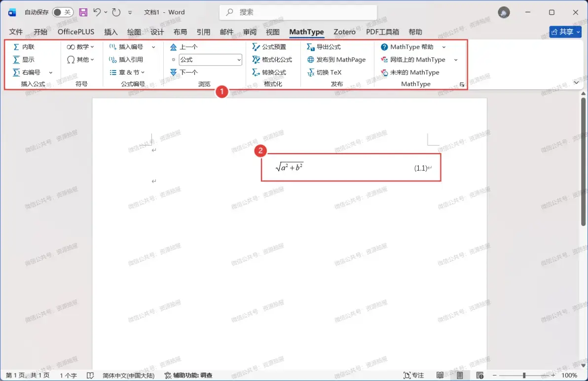The height and width of the screenshot is (381, 588).
Task: Switch to Print Layout view icon
Action: pos(460,376)
